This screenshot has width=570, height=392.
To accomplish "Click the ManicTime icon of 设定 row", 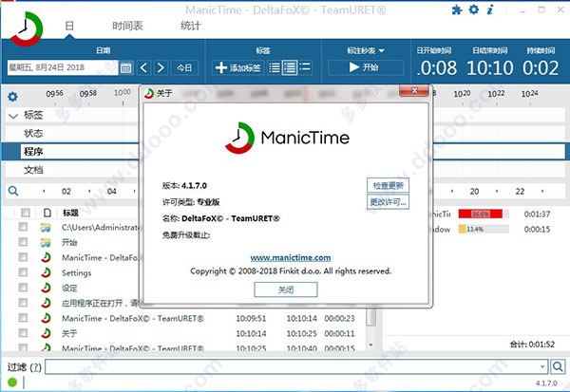I will [x=46, y=288].
